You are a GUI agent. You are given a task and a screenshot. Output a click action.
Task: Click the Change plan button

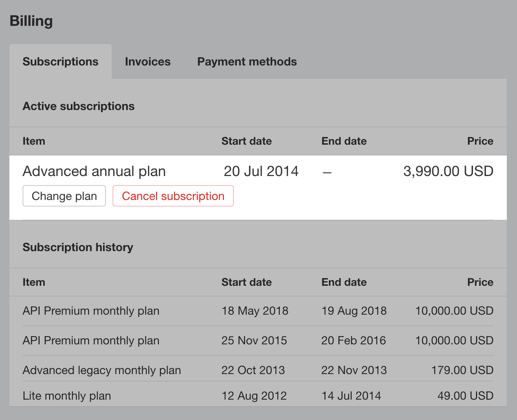coord(64,196)
